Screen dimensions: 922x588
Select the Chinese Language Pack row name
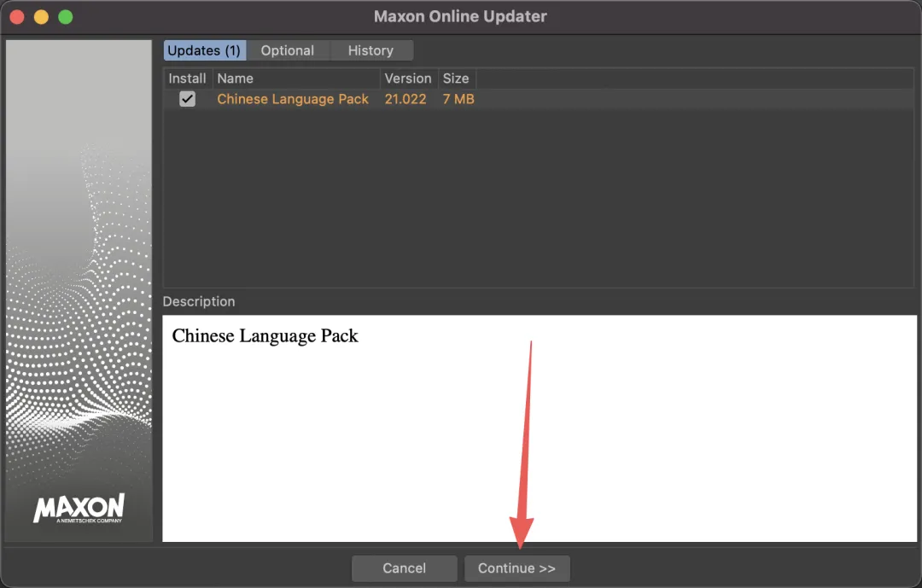point(293,99)
